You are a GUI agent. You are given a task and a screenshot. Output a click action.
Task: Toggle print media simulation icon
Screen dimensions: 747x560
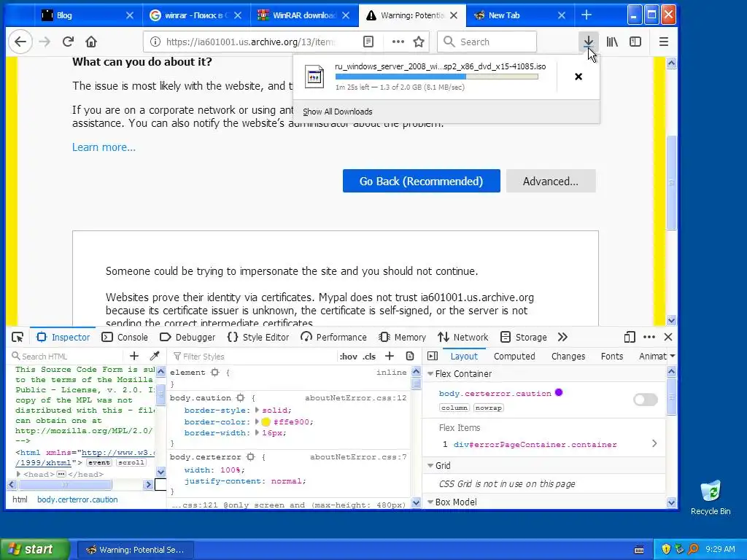point(410,356)
